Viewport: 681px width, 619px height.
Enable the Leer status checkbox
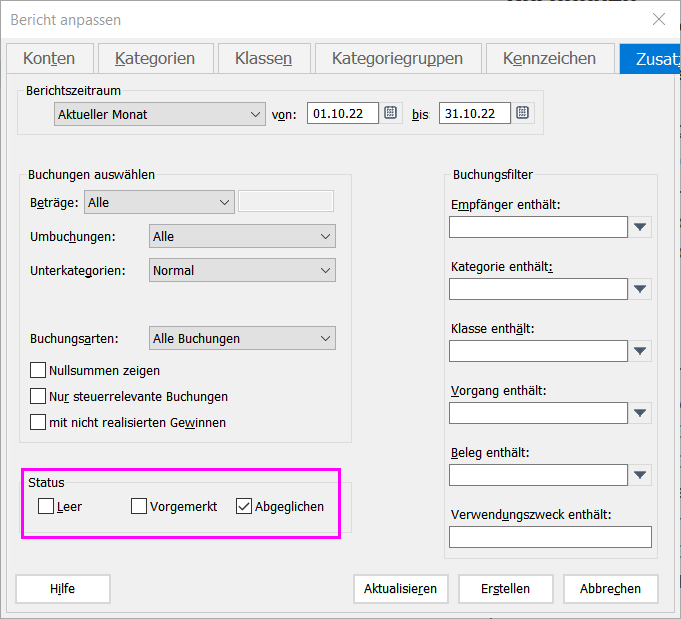pyautogui.click(x=46, y=506)
